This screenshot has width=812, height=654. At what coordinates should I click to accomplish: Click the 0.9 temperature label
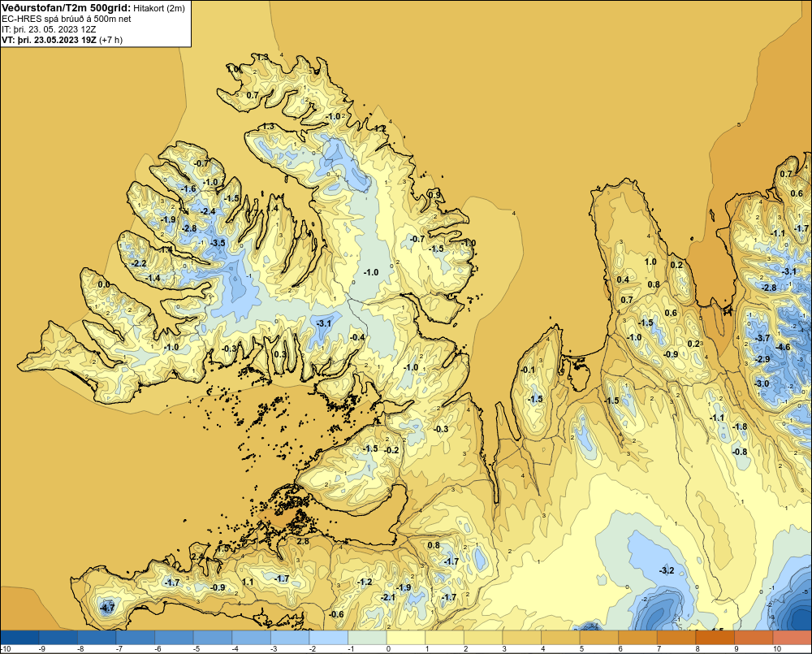click(x=434, y=195)
